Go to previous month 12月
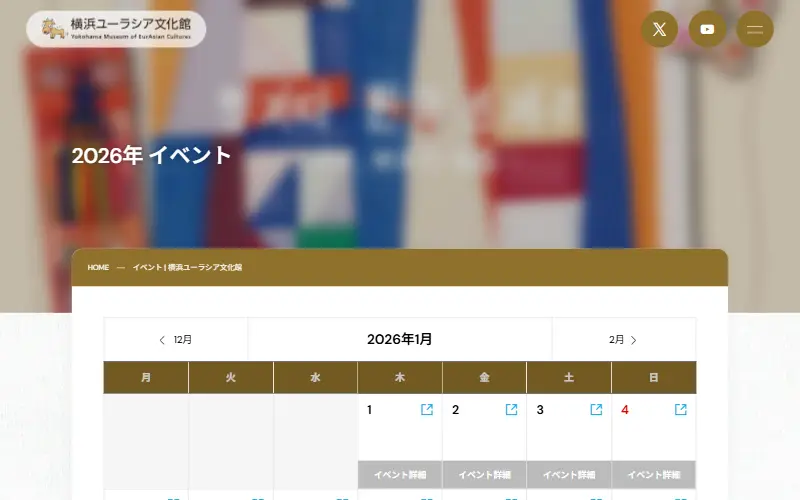The width and height of the screenshot is (800, 500). [x=176, y=340]
